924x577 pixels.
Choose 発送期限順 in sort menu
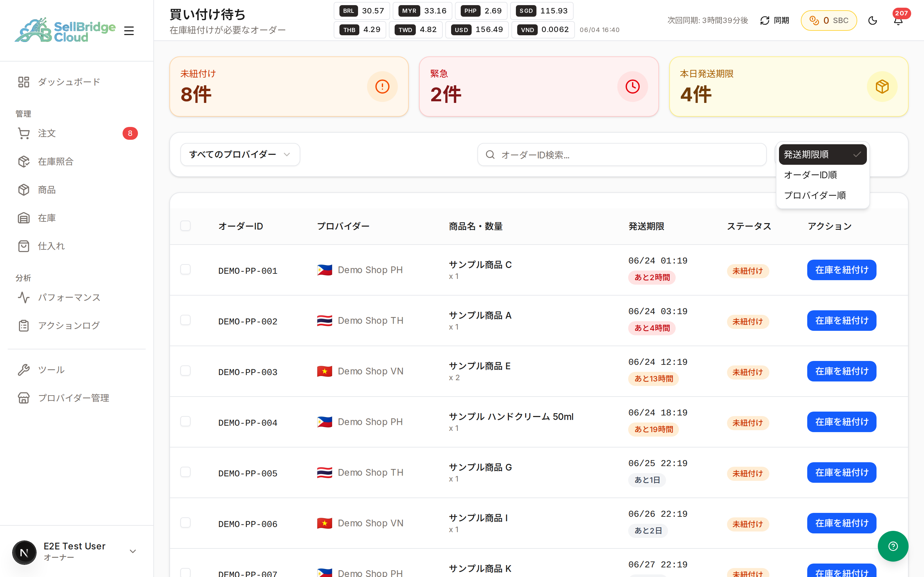click(x=822, y=155)
